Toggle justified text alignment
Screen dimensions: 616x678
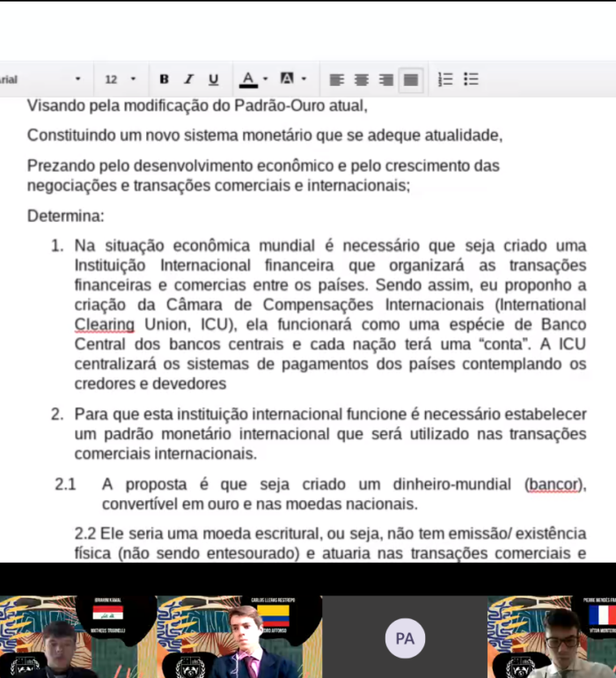pyautogui.click(x=410, y=79)
